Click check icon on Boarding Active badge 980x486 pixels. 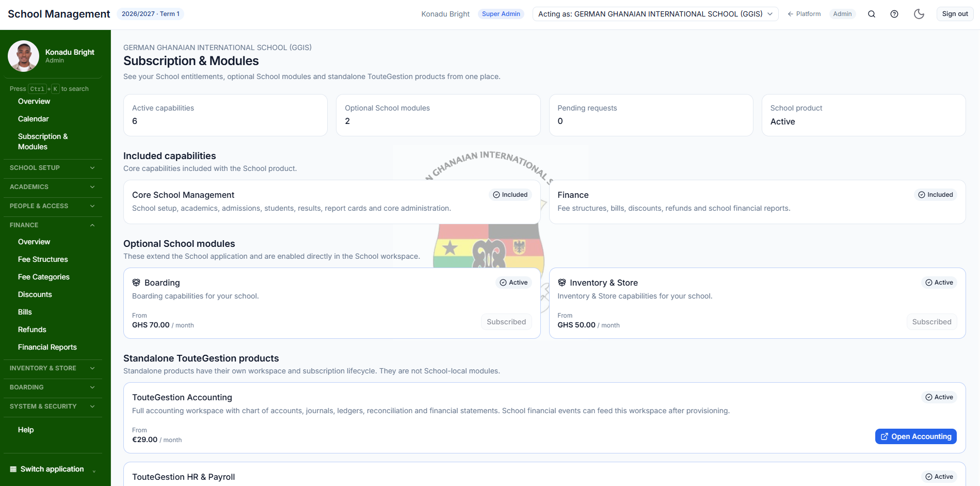click(503, 283)
